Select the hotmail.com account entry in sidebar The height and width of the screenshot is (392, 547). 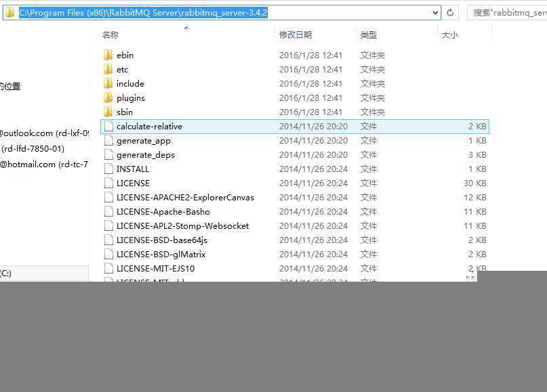(x=44, y=165)
